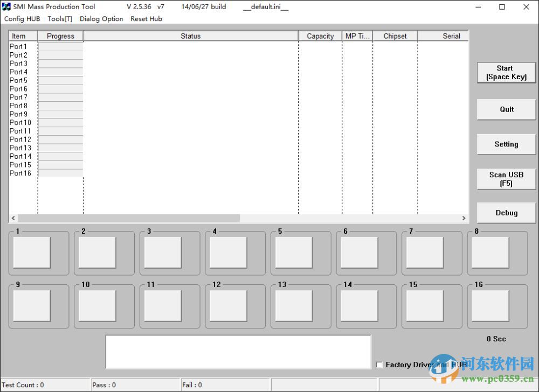Click the MP Ti... column header
Screen dimensions: 539x392
(x=357, y=36)
